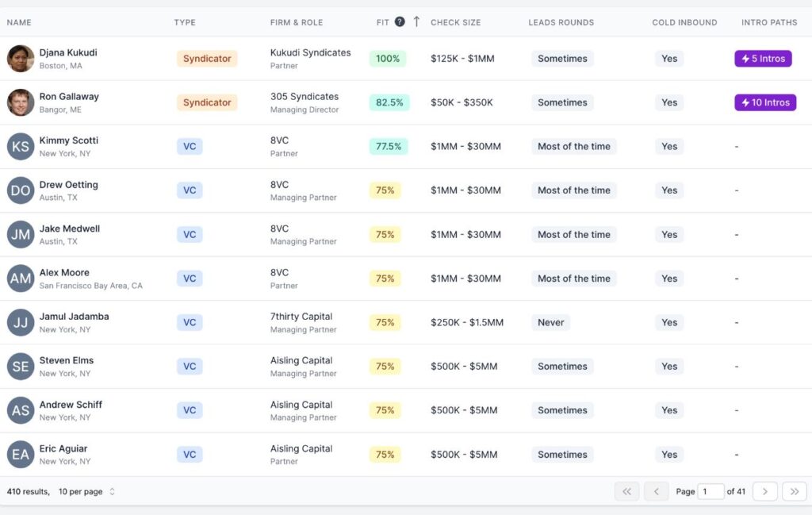Jump to last page with double-right arrows
Viewport: 812px width, 515px height.
pos(794,491)
